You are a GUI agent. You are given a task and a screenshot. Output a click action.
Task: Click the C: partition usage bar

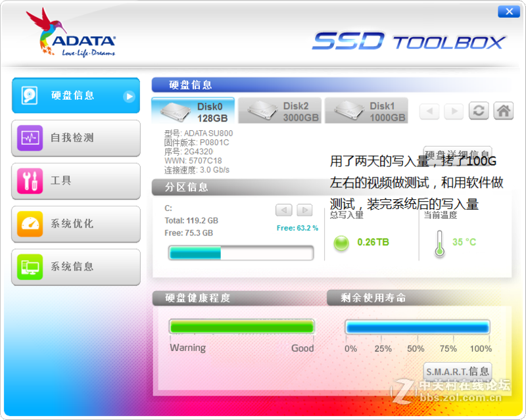tap(241, 253)
